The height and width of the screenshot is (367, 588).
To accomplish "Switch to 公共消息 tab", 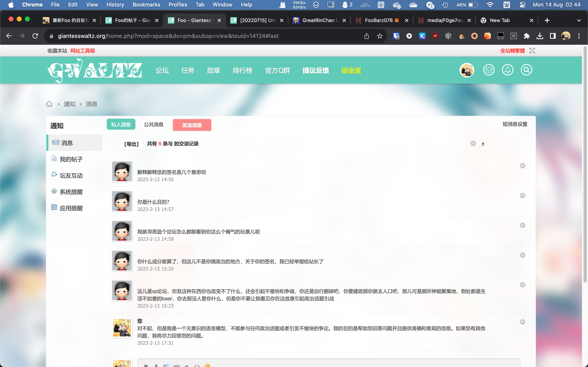I will (154, 125).
